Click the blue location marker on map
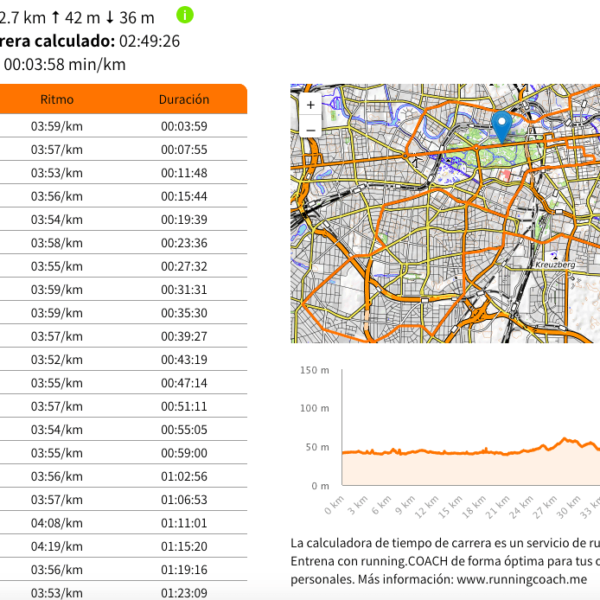The image size is (600, 600). tap(502, 127)
